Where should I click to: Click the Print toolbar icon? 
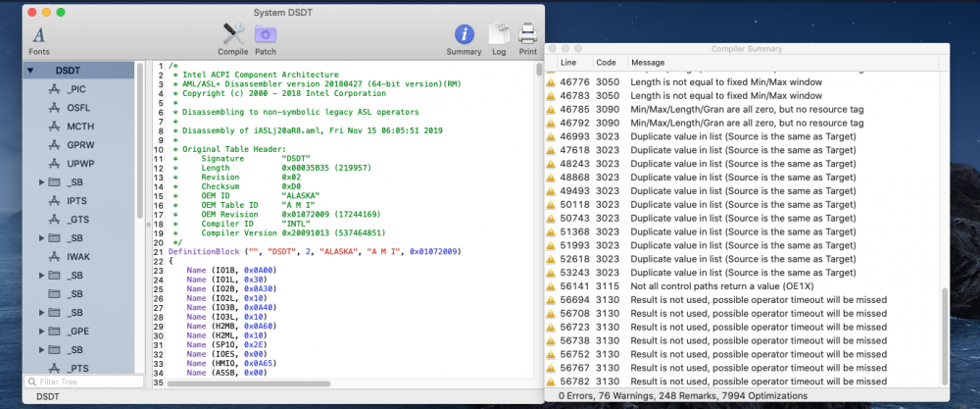[527, 33]
